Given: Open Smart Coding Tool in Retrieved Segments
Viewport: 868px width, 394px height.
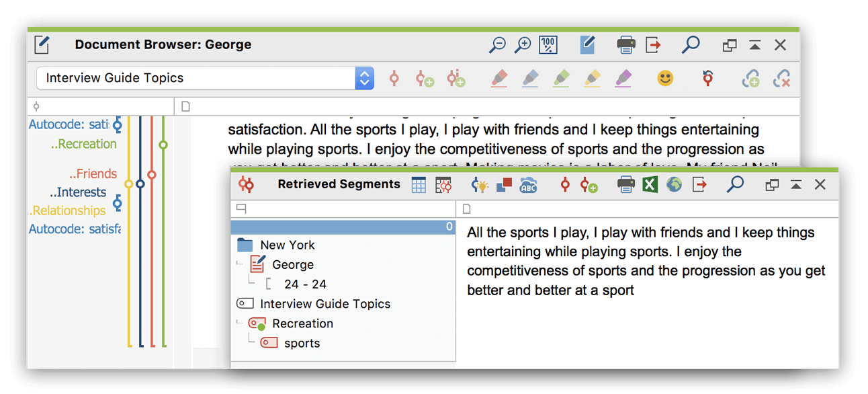Looking at the screenshot, I should coord(479,185).
